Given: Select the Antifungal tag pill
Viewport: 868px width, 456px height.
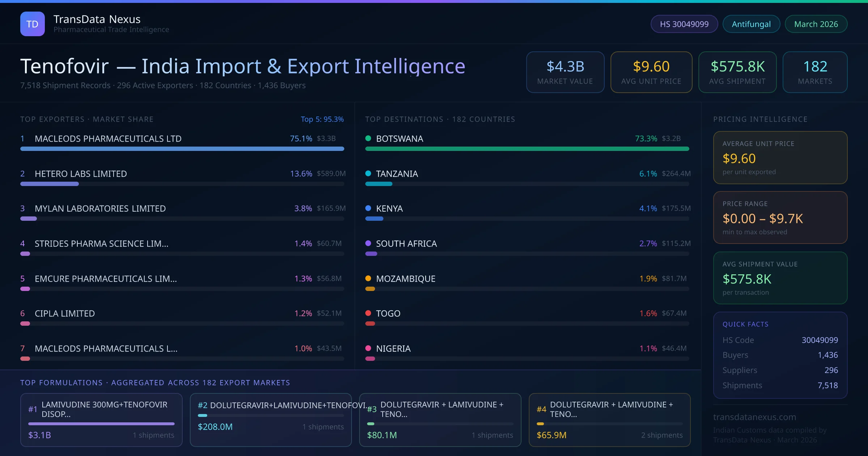Looking at the screenshot, I should 751,24.
